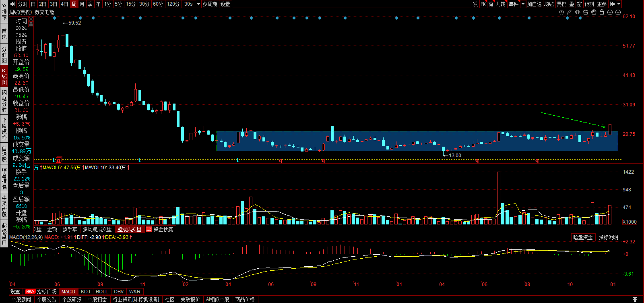Select the 换手率 sub-tab

click(70, 229)
